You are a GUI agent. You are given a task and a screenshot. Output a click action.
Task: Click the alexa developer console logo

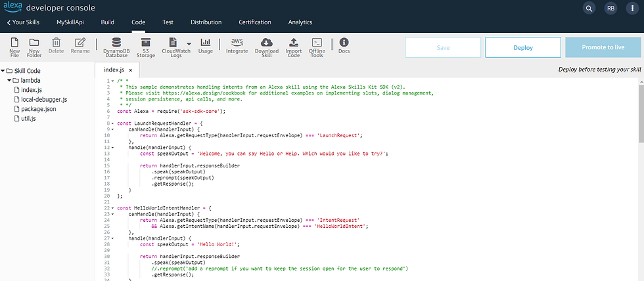coord(49,7)
